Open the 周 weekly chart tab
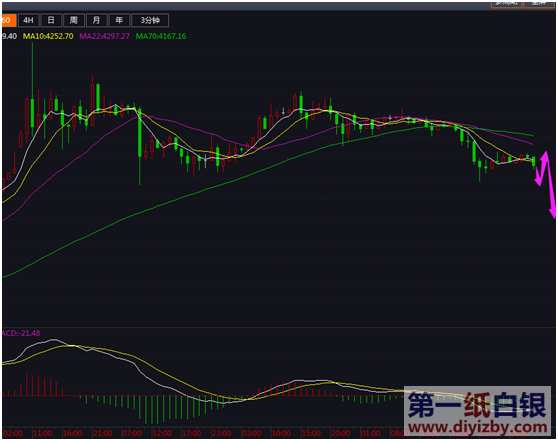This screenshot has height=441, width=558. click(74, 20)
